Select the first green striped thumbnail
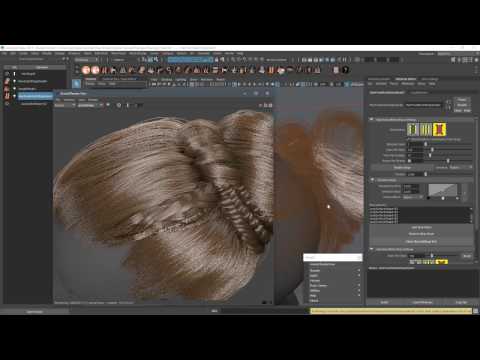Viewport: 480px width, 360px height. pos(413,129)
